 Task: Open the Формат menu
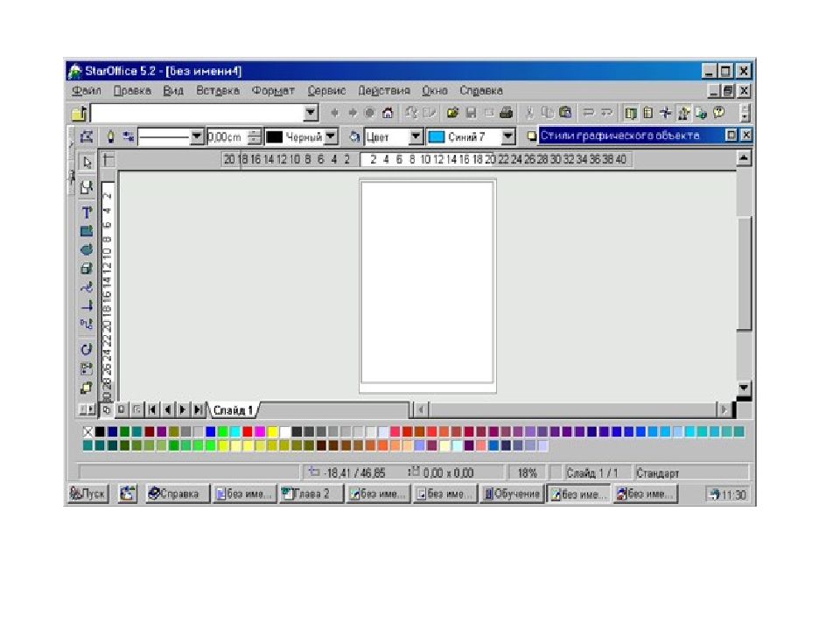tap(273, 90)
